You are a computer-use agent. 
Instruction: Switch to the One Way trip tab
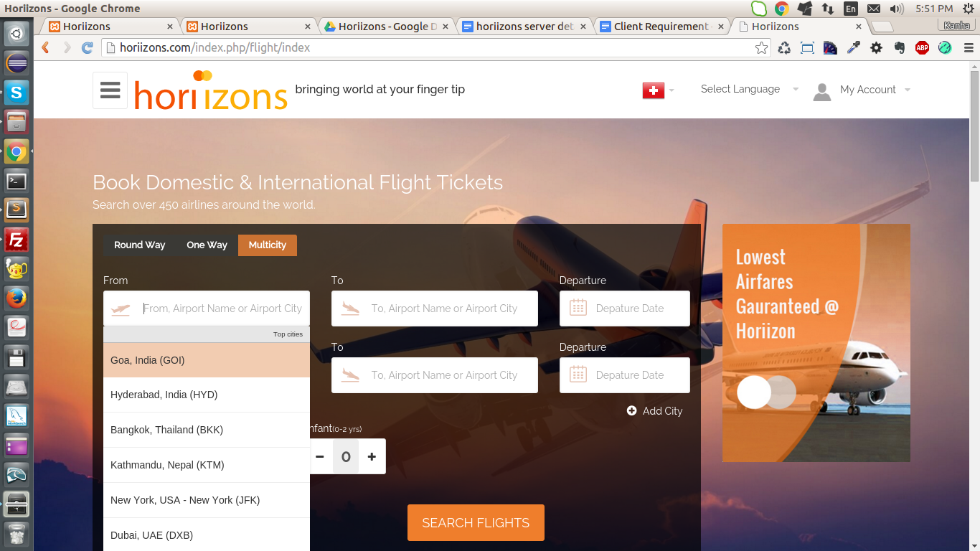point(207,245)
